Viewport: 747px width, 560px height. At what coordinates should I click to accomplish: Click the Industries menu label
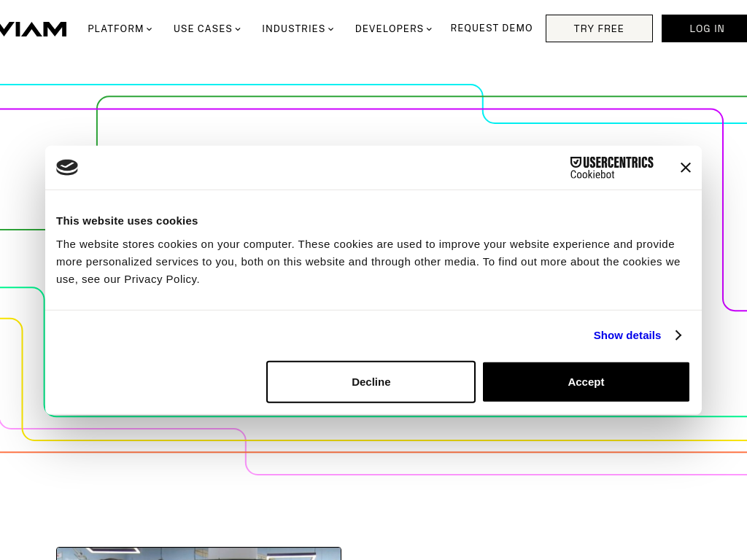pyautogui.click(x=293, y=29)
